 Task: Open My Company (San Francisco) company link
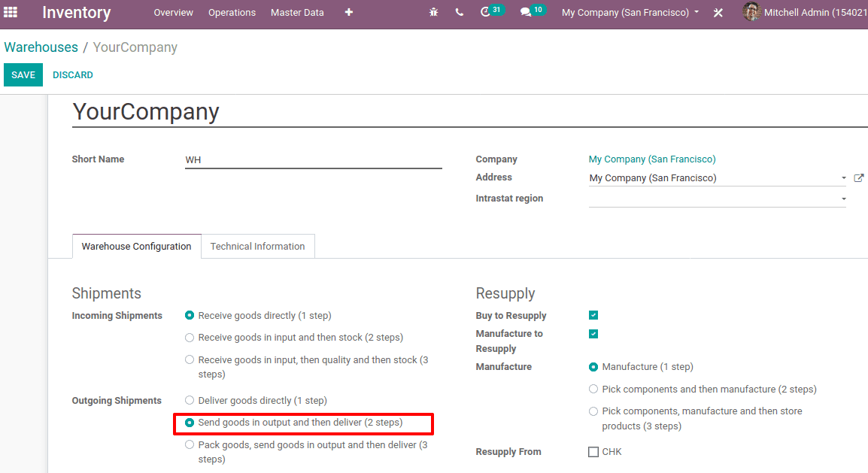(x=652, y=159)
